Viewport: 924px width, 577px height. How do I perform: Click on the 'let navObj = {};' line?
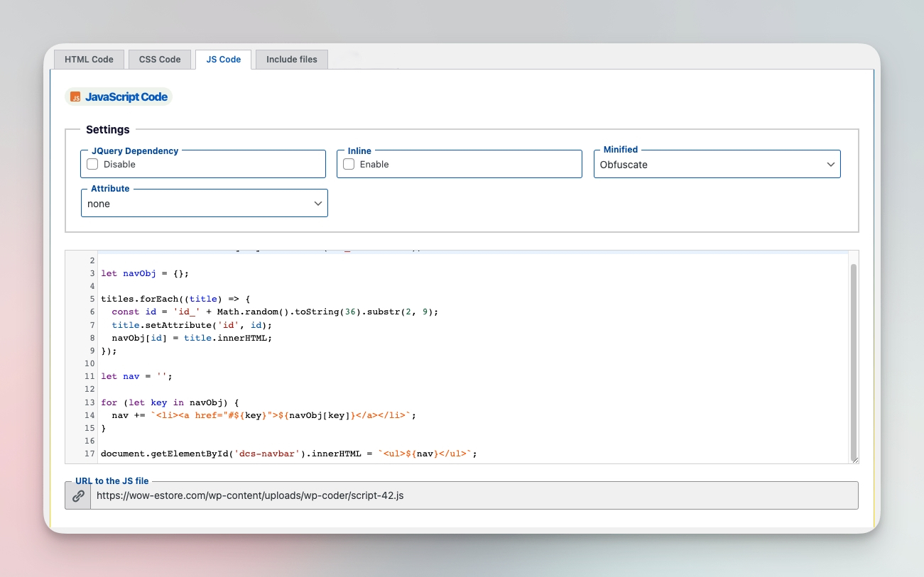pos(145,273)
